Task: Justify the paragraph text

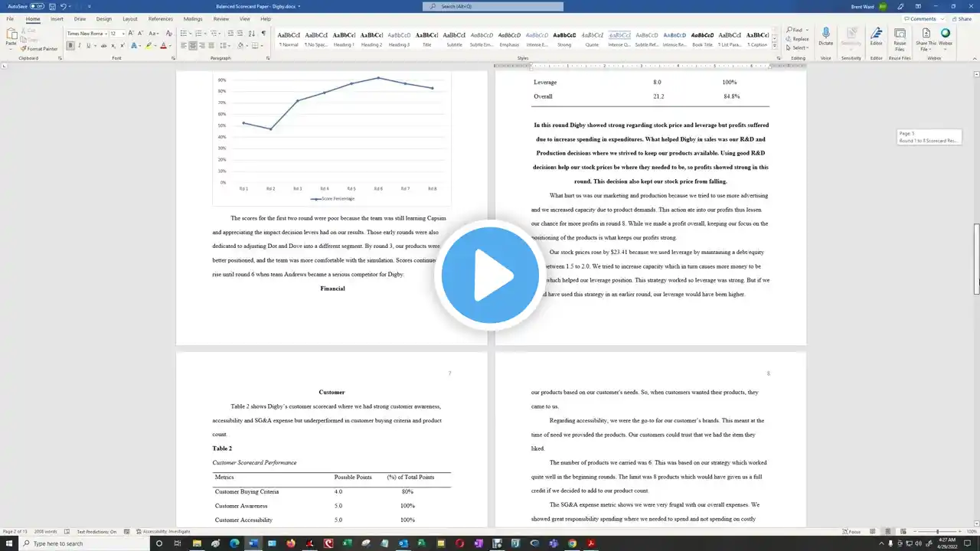Action: [x=211, y=46]
